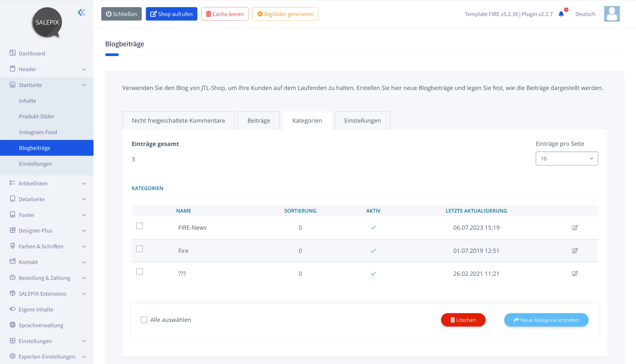
Task: Open the Nicht freigeschaltete Kommentare tab
Action: pos(178,121)
